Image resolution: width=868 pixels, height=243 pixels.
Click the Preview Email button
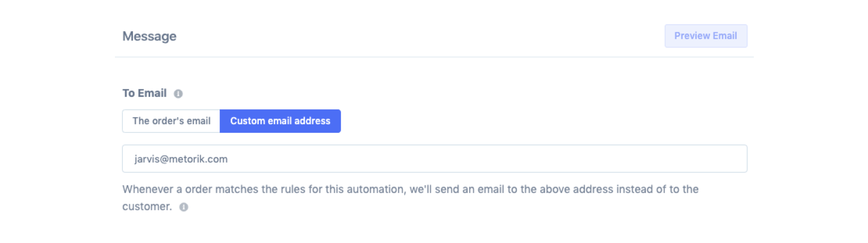coord(705,36)
